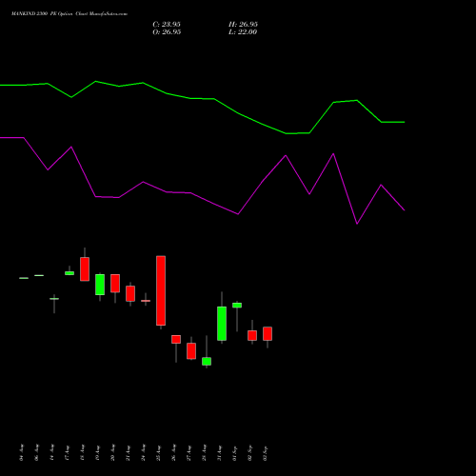Select the green candlestick on 01 Sep
The image size is (476, 476).
point(237,306)
